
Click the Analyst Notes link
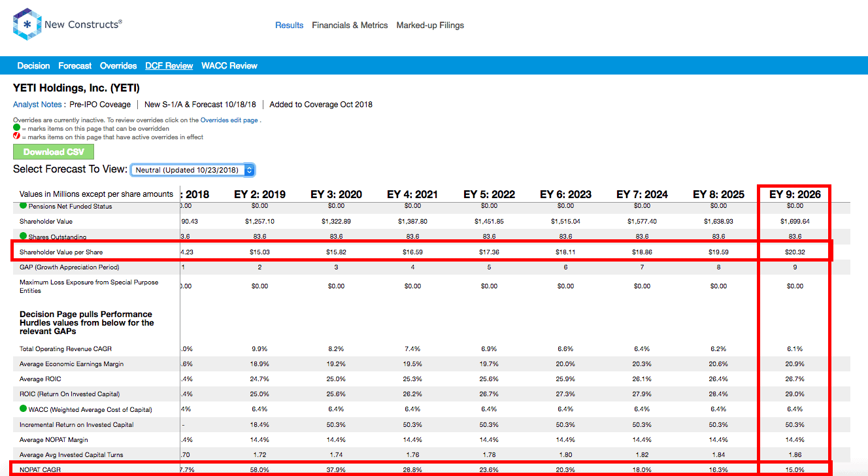point(37,105)
